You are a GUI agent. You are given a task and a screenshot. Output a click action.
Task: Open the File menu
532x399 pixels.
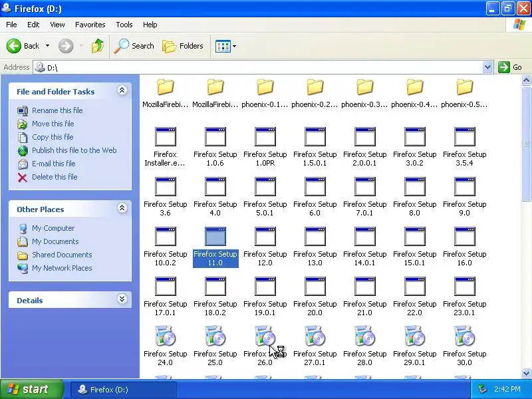coord(11,25)
